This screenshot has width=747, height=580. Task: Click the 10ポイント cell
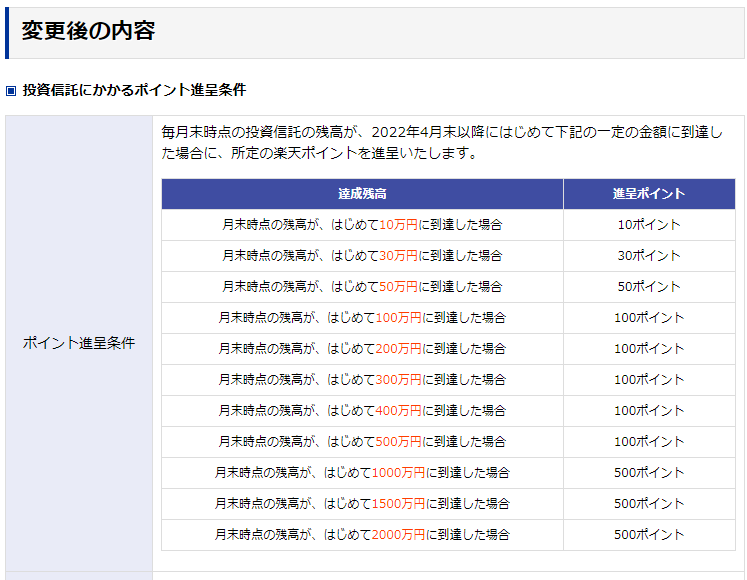click(x=649, y=224)
